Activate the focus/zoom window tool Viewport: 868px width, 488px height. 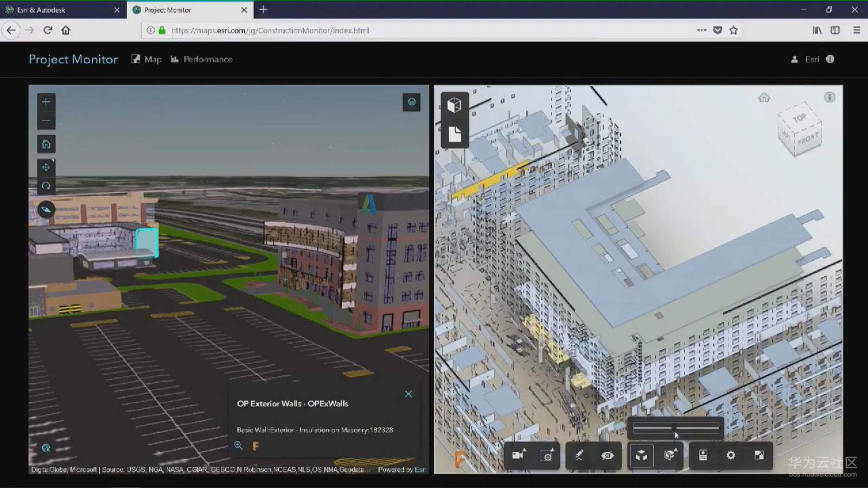click(x=547, y=455)
